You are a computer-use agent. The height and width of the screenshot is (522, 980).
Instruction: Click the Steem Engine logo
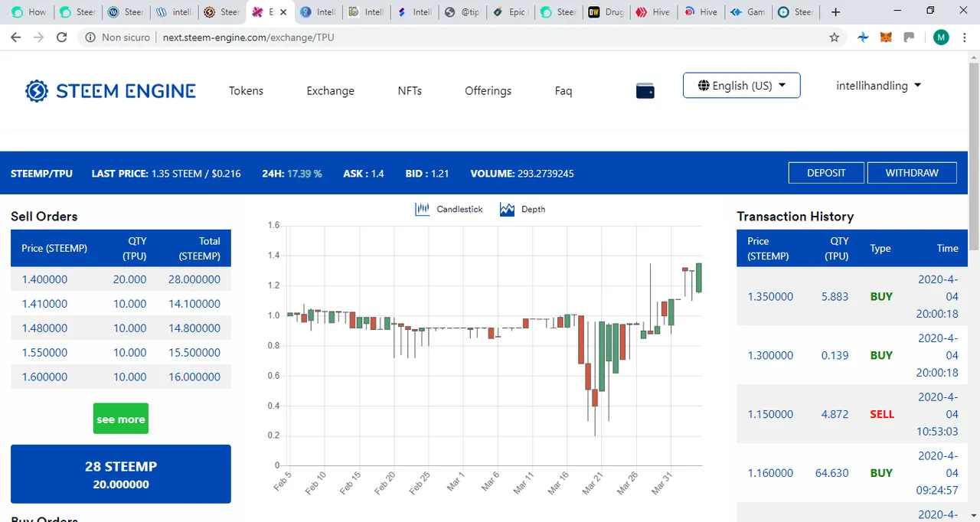[110, 91]
